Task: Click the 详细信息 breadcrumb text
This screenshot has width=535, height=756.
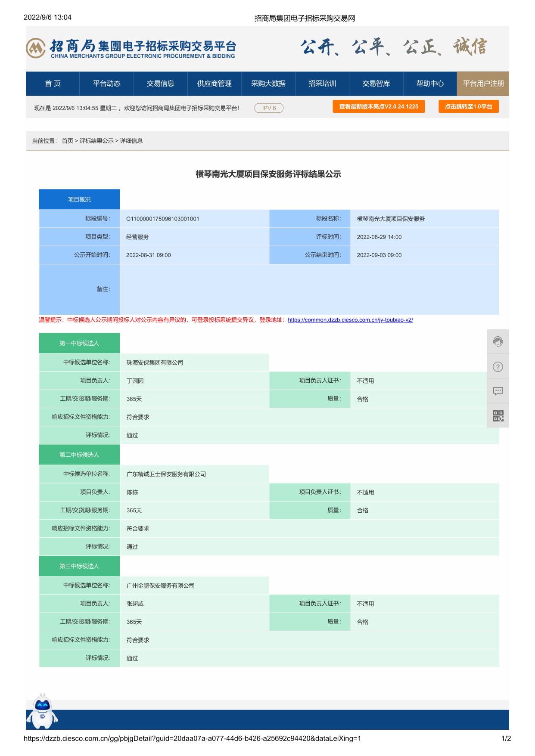Action: point(131,141)
